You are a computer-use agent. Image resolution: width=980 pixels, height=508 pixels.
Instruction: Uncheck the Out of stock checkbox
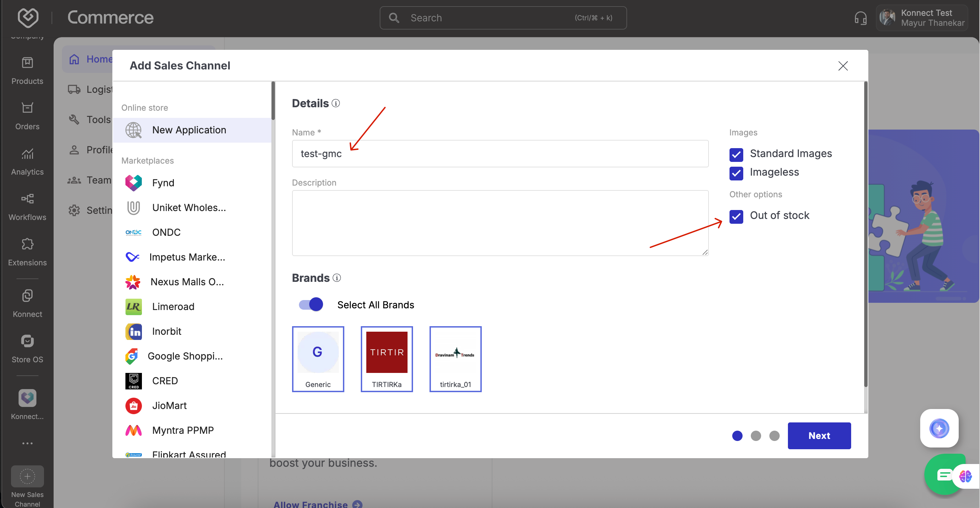coord(736,216)
